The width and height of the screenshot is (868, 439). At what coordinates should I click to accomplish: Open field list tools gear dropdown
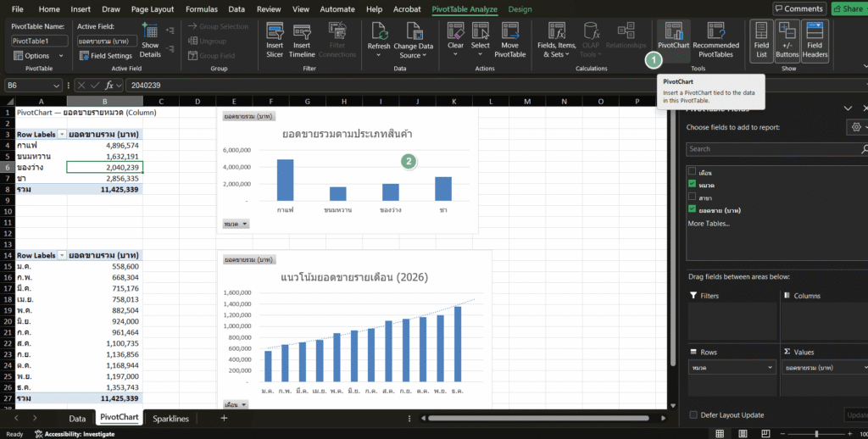858,127
